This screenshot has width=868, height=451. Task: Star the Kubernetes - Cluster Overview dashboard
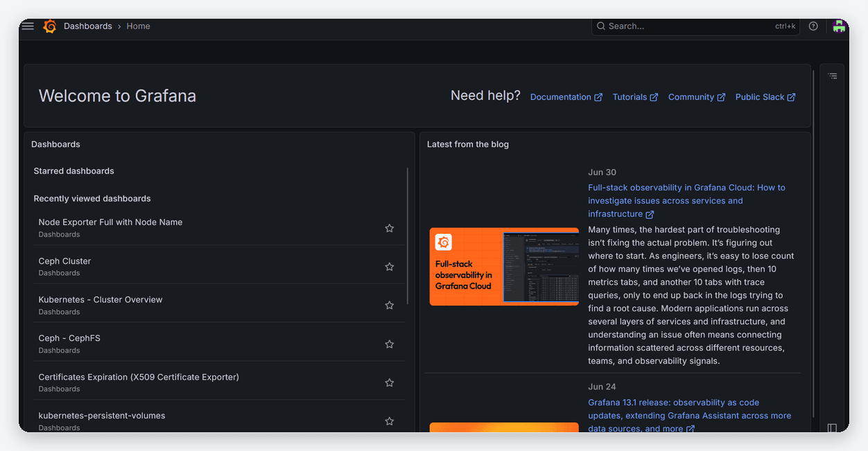coord(390,305)
